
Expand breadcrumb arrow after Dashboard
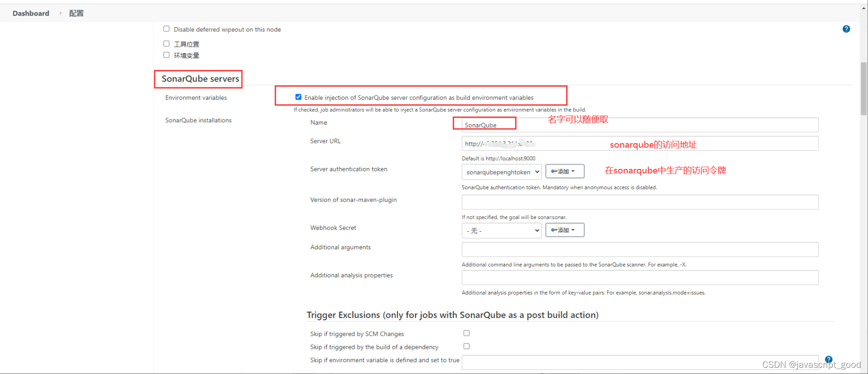click(x=60, y=13)
